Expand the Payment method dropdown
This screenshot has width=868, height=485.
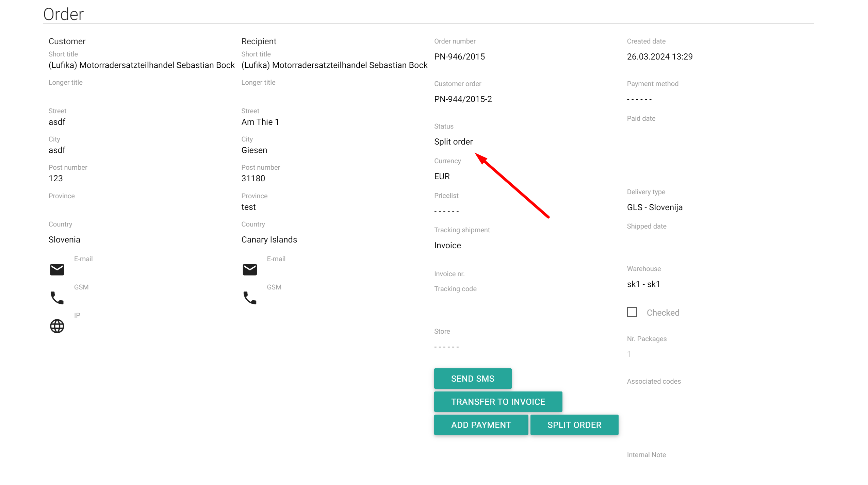(x=639, y=99)
